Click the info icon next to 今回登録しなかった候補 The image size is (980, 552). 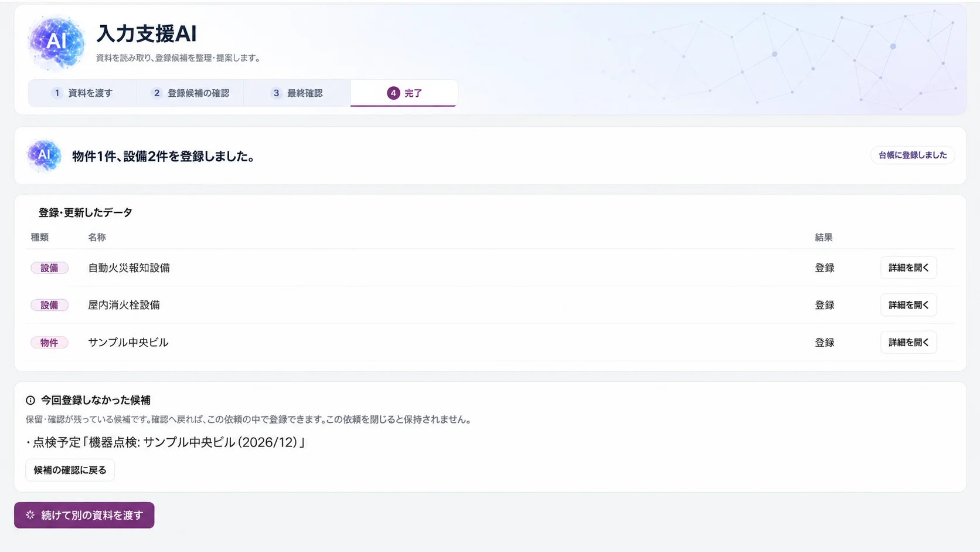coord(30,401)
